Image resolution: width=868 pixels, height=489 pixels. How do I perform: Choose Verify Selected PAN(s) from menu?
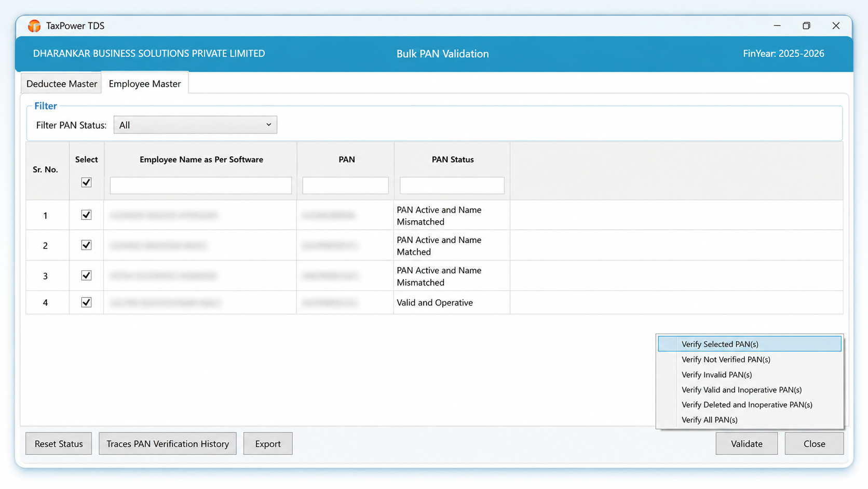[x=749, y=344]
